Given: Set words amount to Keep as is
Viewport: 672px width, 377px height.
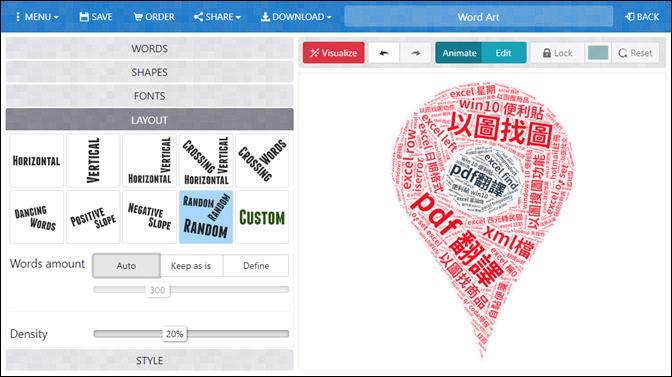Looking at the screenshot, I should 191,266.
